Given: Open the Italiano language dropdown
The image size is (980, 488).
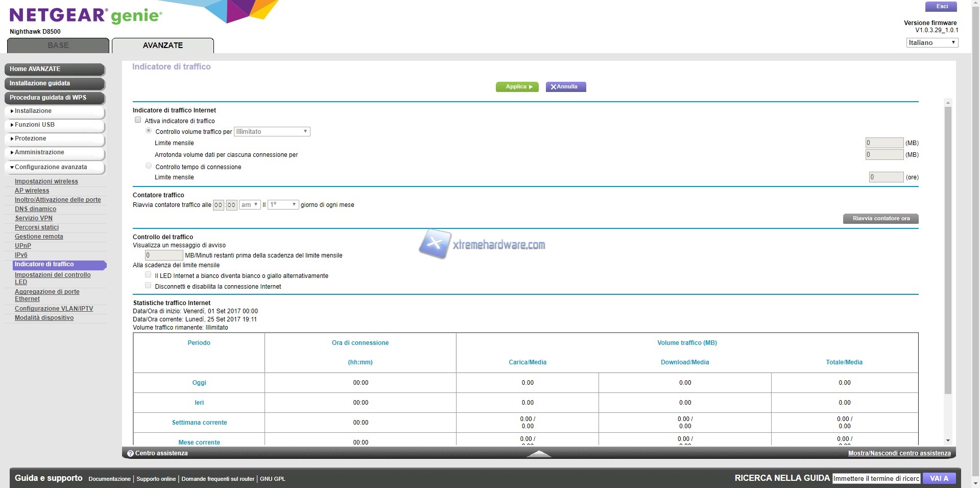Looking at the screenshot, I should click(x=932, y=43).
